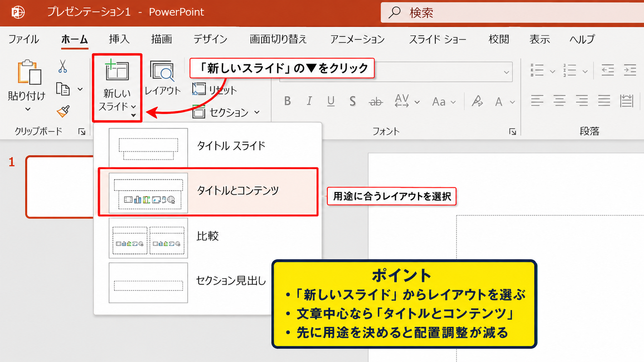Click the Copy icon
This screenshot has height=362, width=644.
tap(63, 89)
